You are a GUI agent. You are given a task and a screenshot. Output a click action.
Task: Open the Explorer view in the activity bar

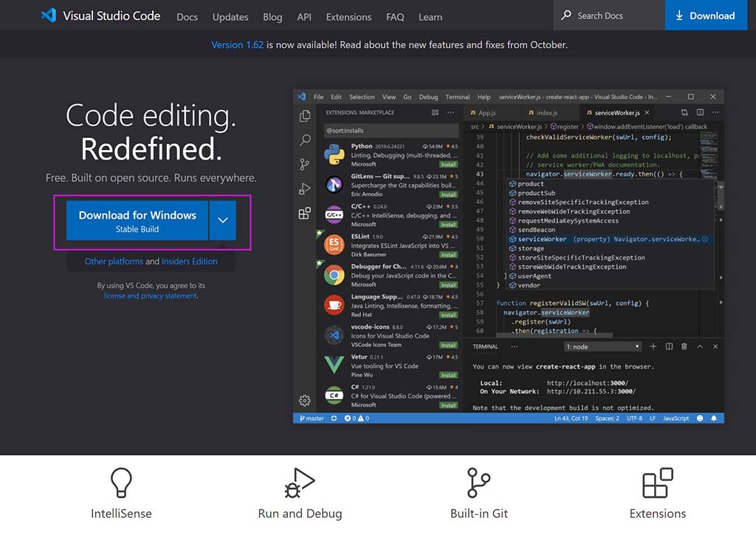point(304,115)
